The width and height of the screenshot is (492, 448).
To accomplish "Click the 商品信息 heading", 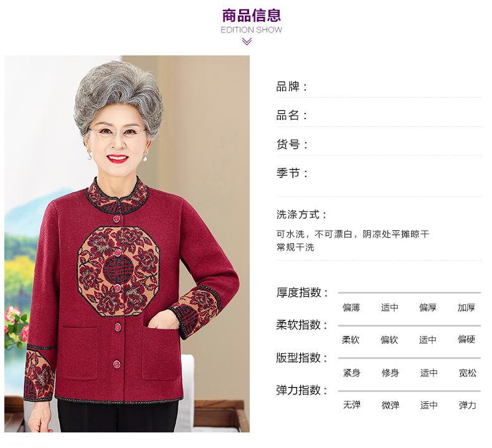I will 252,16.
